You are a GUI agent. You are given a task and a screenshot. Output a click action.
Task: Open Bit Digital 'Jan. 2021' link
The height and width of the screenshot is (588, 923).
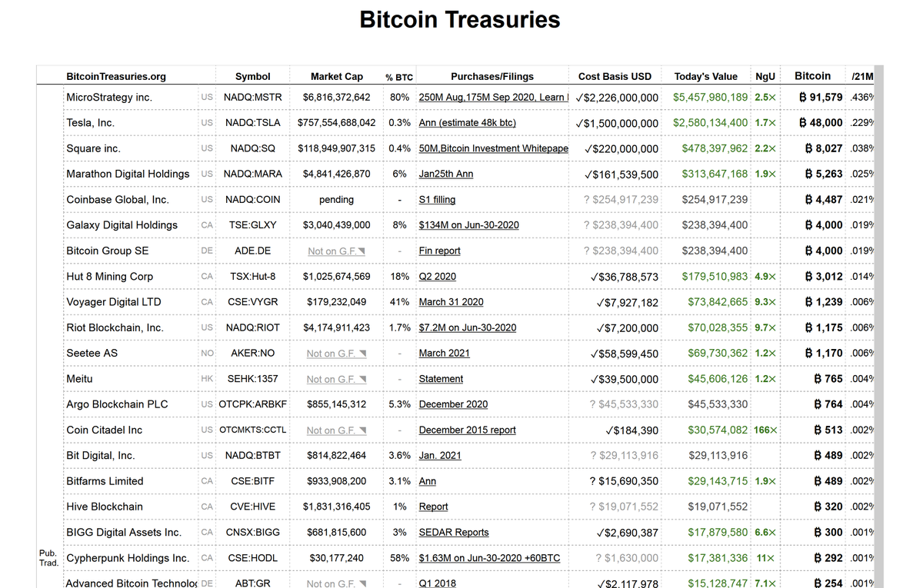(x=440, y=456)
